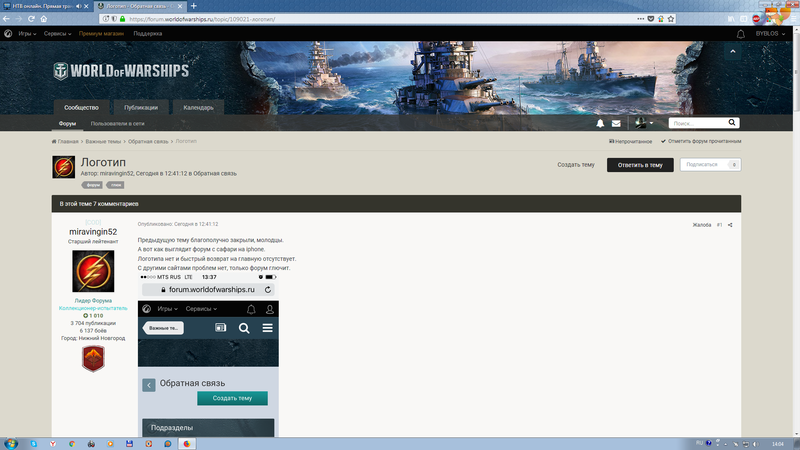800x450 pixels.
Task: Open Непрочитанное link
Action: (631, 141)
